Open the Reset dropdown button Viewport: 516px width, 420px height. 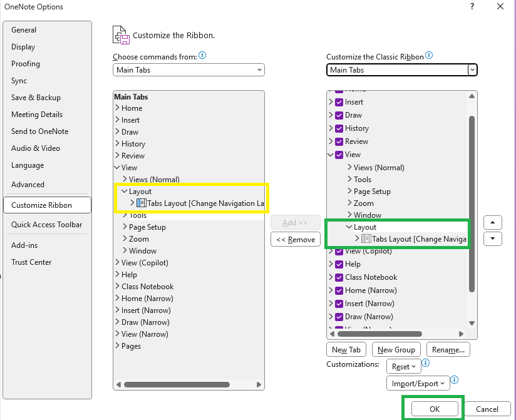click(x=404, y=366)
